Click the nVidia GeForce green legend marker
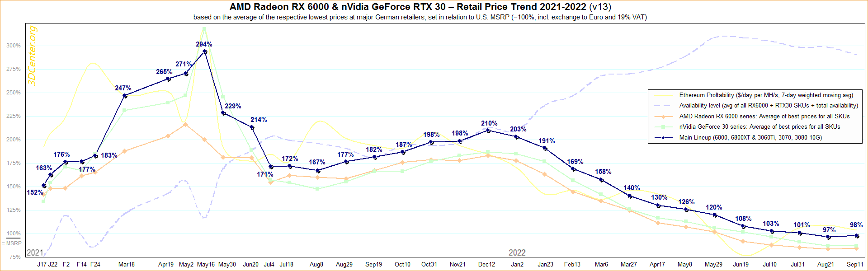Screen dimensions: 868x271 click(663, 127)
